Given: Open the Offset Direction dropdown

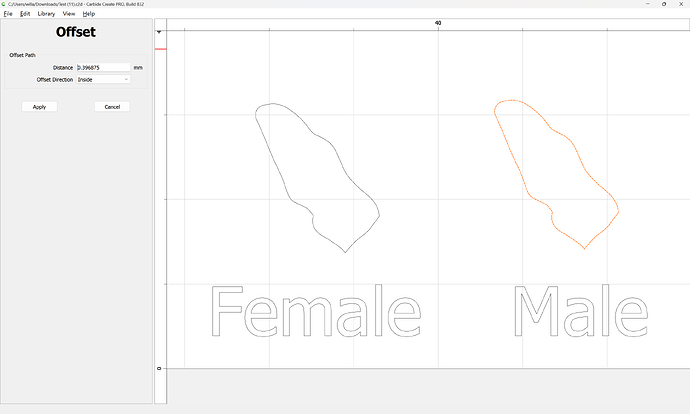Looking at the screenshot, I should tap(103, 79).
